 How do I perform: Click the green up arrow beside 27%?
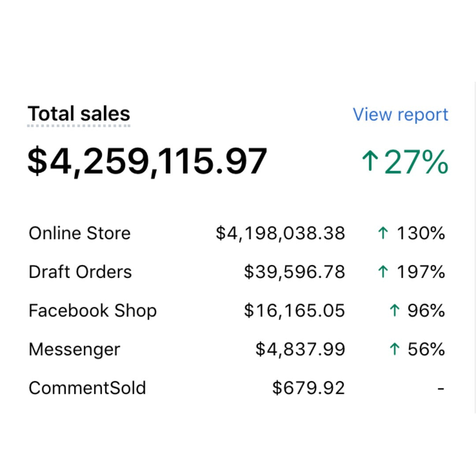tap(370, 161)
